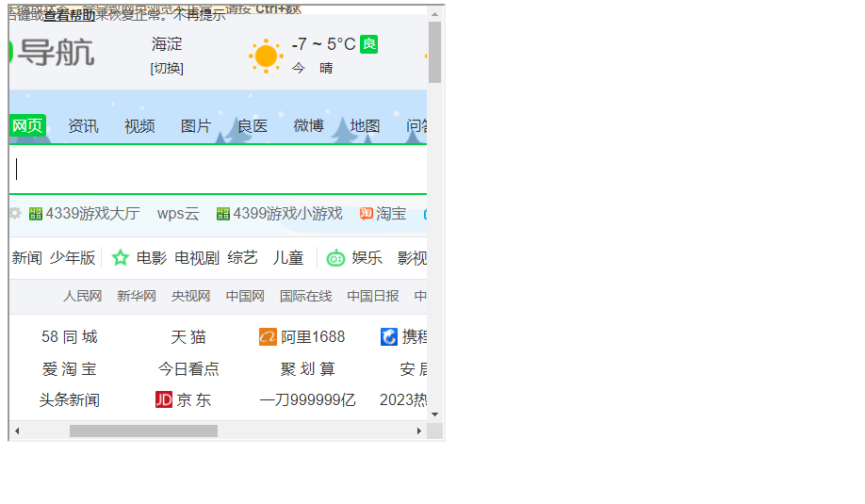This screenshot has height=504, width=865.
Task: Open the 娱乐 category link
Action: click(367, 257)
